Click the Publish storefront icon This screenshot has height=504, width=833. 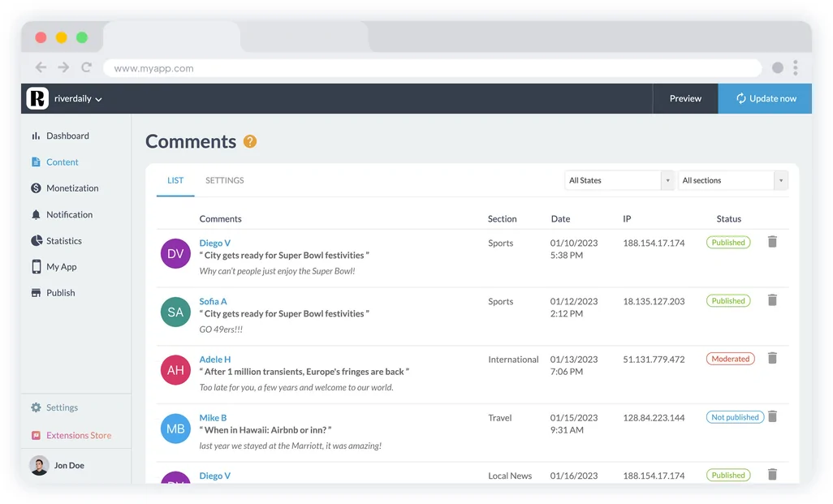point(36,293)
